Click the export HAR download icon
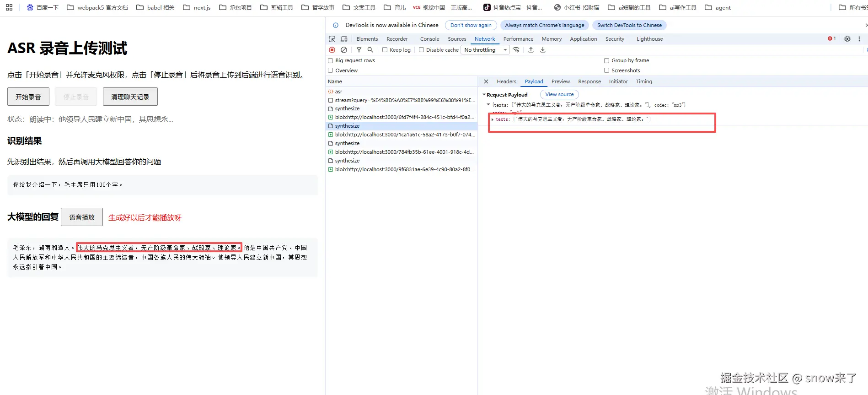Viewport: 868px width, 395px height. [x=543, y=50]
